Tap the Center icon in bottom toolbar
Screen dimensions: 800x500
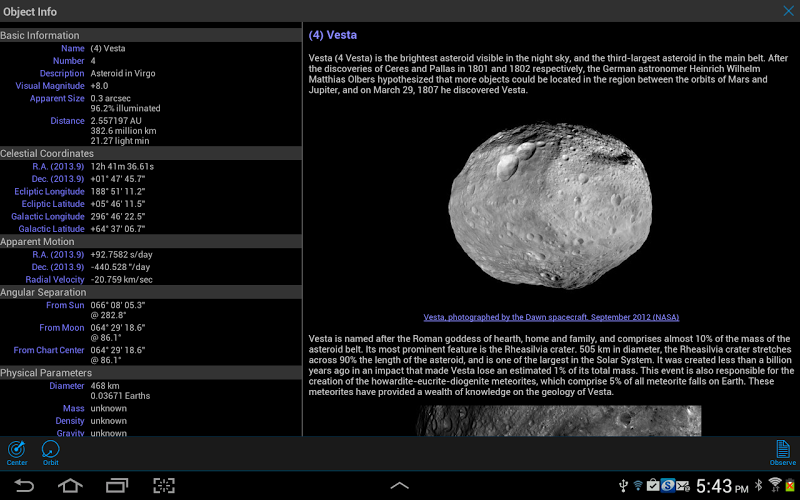[x=17, y=452]
